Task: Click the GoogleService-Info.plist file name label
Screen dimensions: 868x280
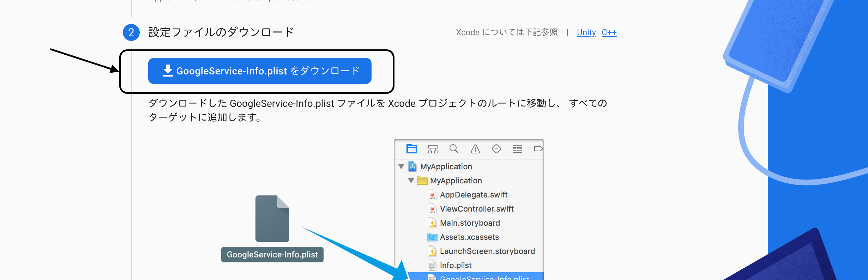Action: (272, 255)
